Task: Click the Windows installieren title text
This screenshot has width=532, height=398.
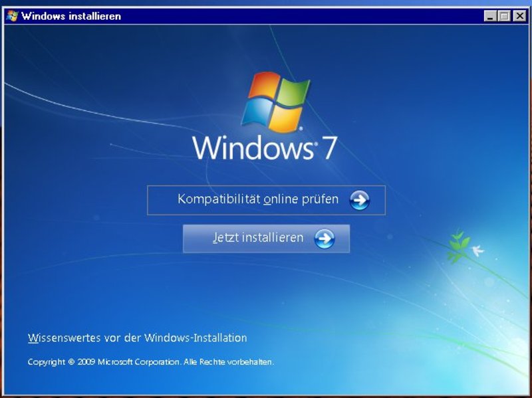Action: 71,16
